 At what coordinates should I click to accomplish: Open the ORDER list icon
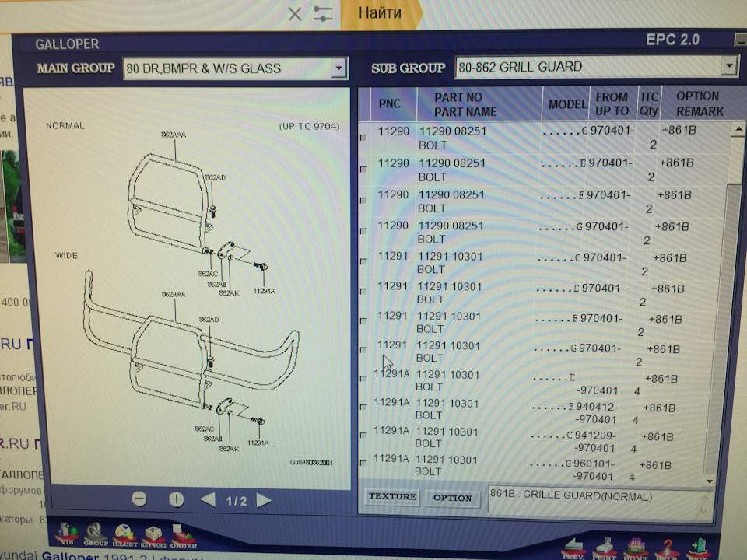point(182,535)
